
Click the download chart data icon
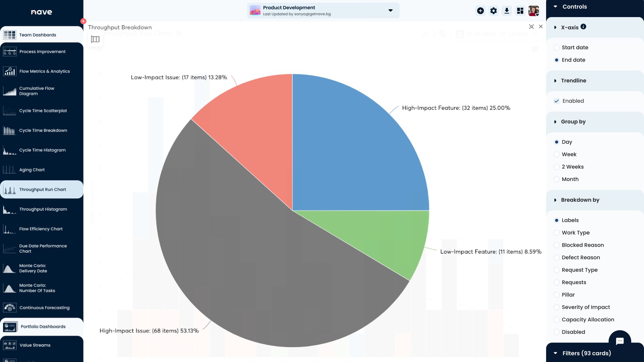pyautogui.click(x=506, y=10)
